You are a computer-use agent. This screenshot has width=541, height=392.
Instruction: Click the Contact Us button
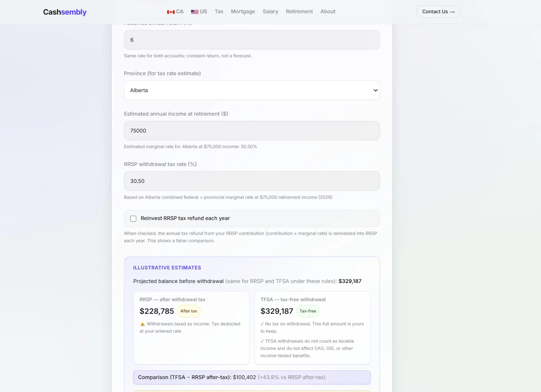(438, 12)
